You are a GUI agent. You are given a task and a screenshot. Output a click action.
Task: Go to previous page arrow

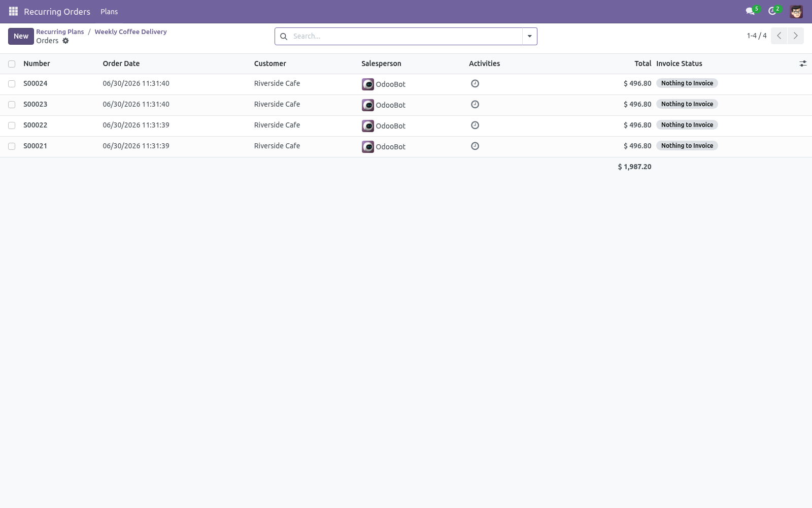point(779,36)
